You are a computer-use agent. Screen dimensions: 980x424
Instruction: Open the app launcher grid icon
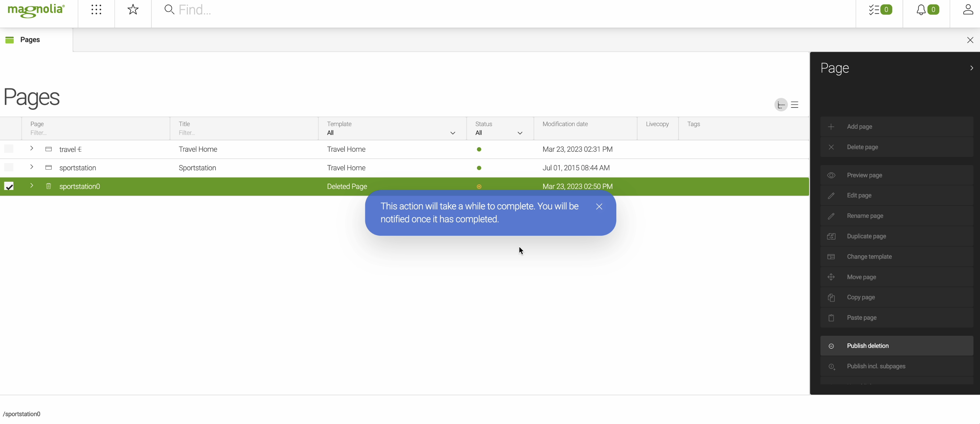96,9
